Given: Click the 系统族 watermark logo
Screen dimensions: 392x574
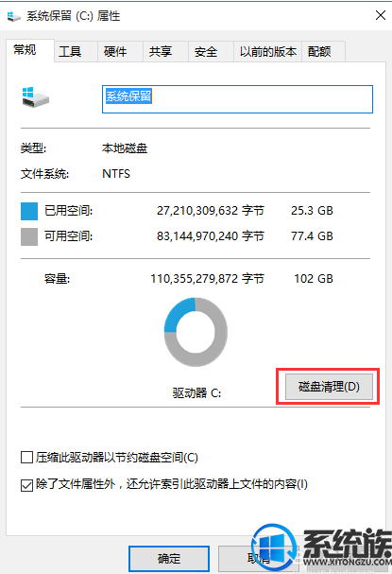Looking at the screenshot, I should click(x=322, y=548).
